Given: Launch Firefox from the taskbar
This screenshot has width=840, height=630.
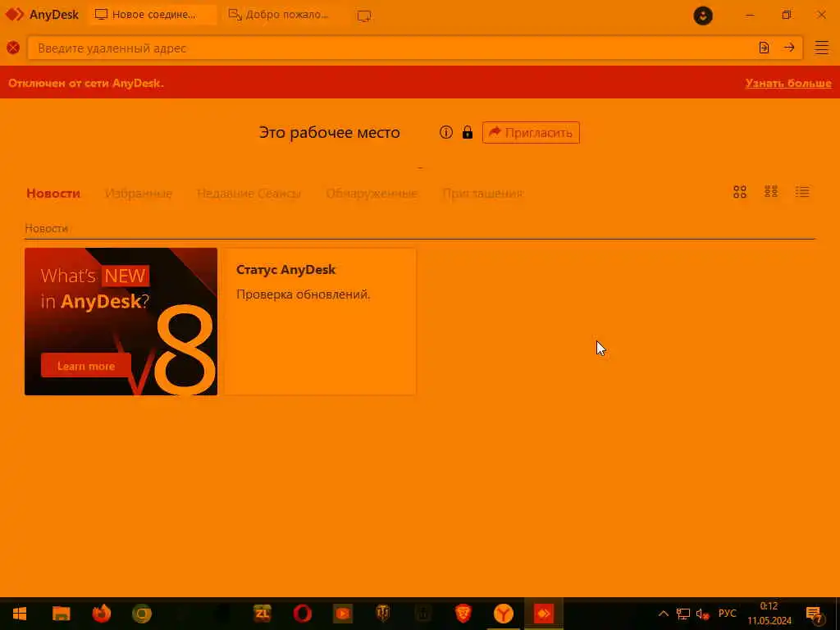Looking at the screenshot, I should point(101,614).
